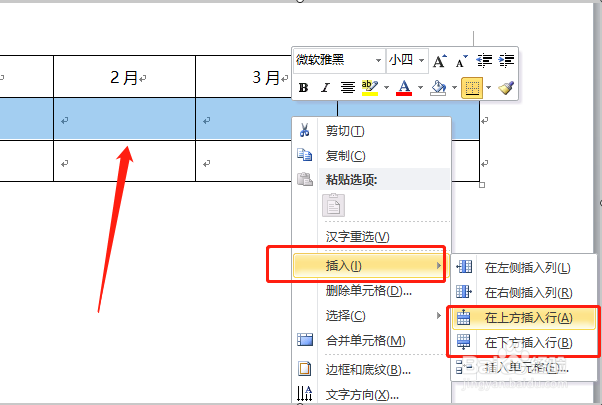The width and height of the screenshot is (602, 405).
Task: Select 在左侧插入列(L)
Action: click(524, 268)
